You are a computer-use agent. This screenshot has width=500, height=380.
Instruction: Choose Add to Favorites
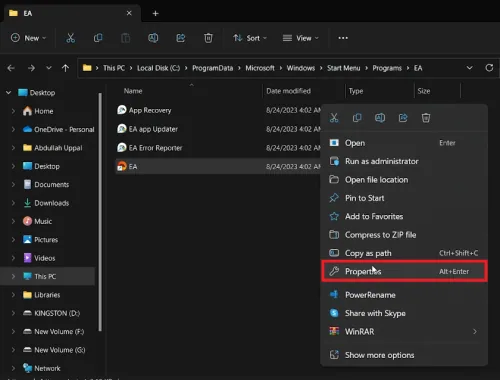tap(404, 216)
